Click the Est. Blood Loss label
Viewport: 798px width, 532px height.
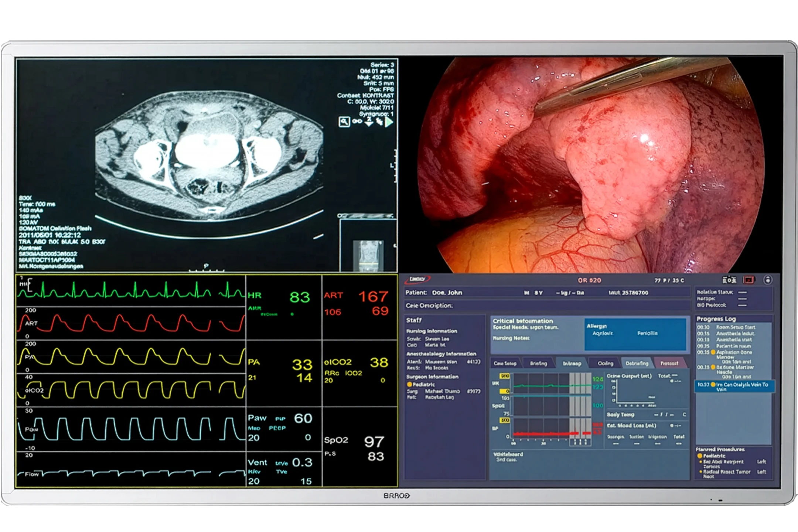pos(631,426)
